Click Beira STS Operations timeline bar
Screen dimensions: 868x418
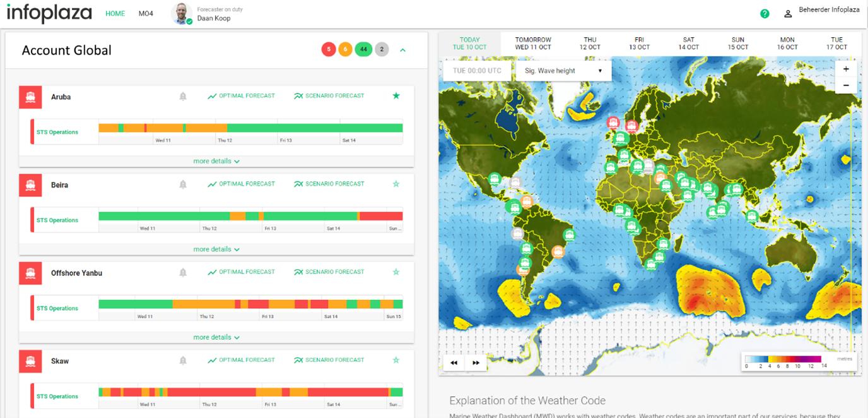pyautogui.click(x=250, y=216)
